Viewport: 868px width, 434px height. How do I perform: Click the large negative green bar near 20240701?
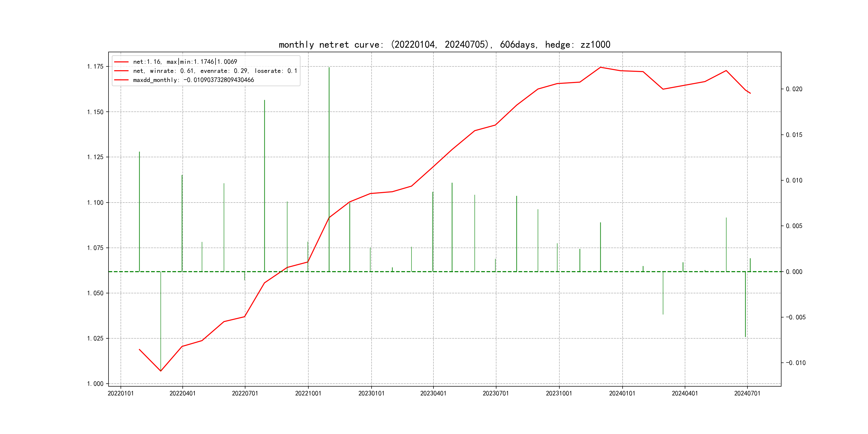pyautogui.click(x=745, y=303)
